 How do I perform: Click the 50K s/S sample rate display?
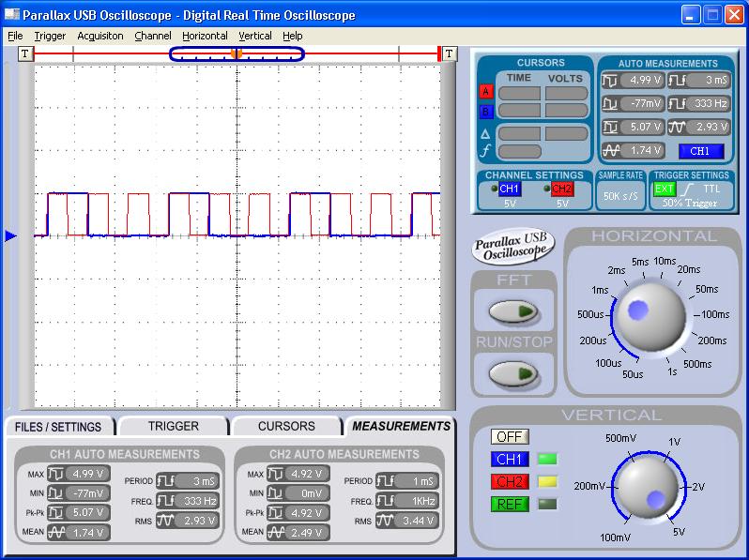point(620,196)
